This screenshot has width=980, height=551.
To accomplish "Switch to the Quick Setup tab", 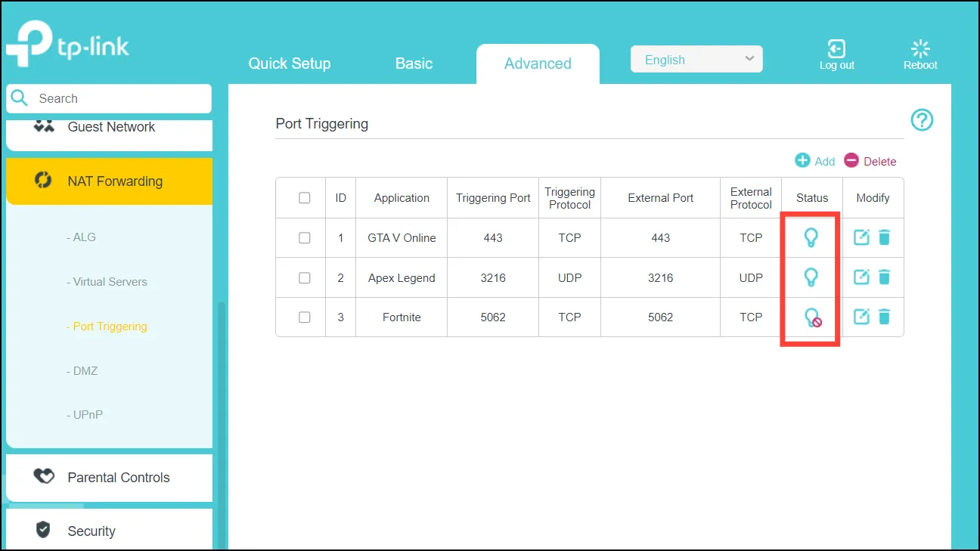I will pos(290,63).
